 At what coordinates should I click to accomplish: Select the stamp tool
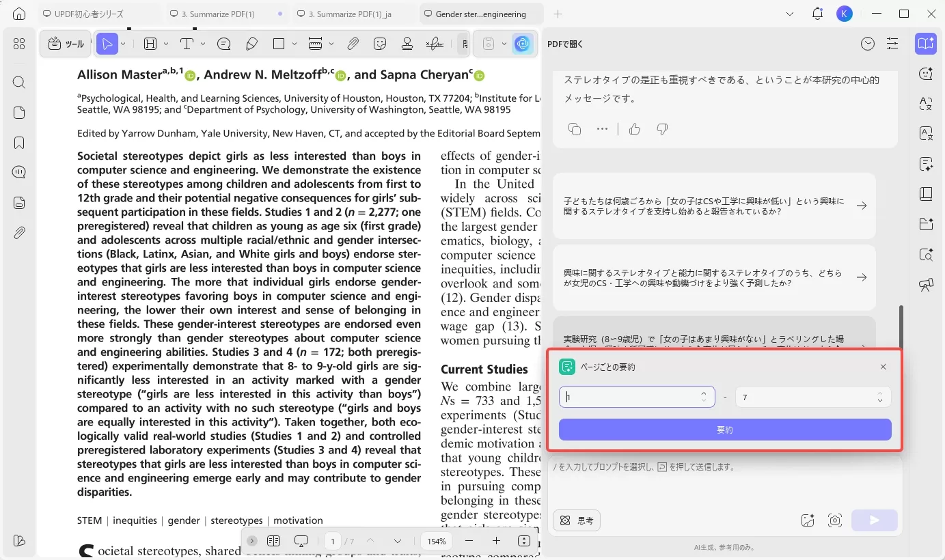407,43
